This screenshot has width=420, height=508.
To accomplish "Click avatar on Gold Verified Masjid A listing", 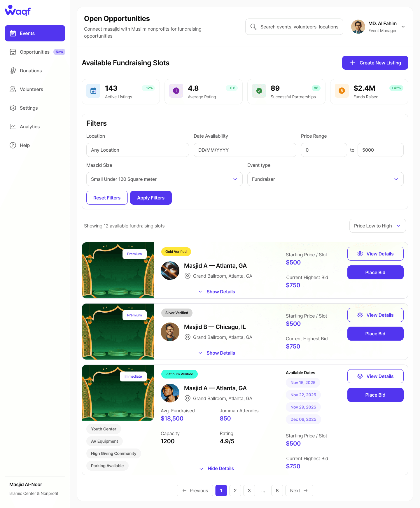I will [x=170, y=271].
